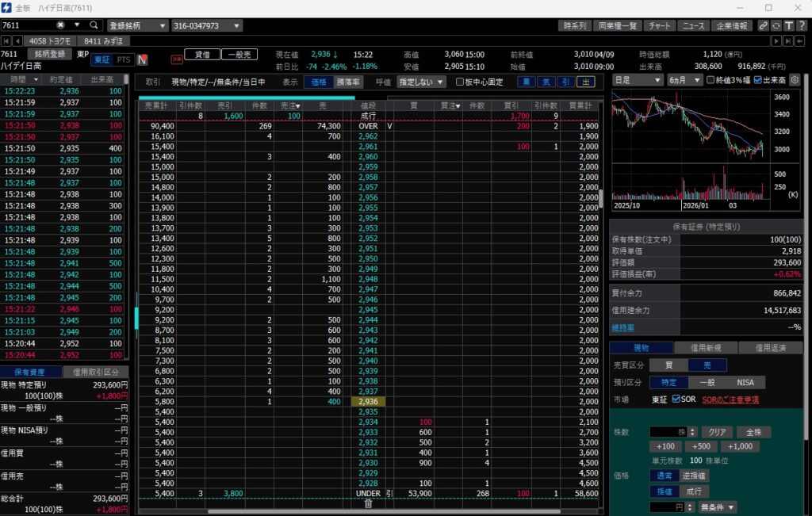The image size is (812, 516).
Task: Open the SORのご注意事項 link
Action: [730, 399]
